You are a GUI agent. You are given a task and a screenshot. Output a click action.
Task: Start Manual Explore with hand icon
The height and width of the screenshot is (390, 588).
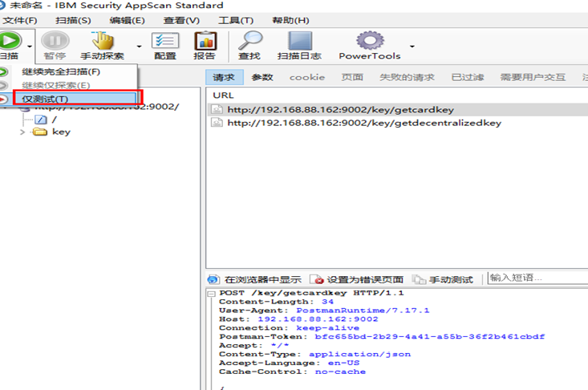(x=103, y=40)
